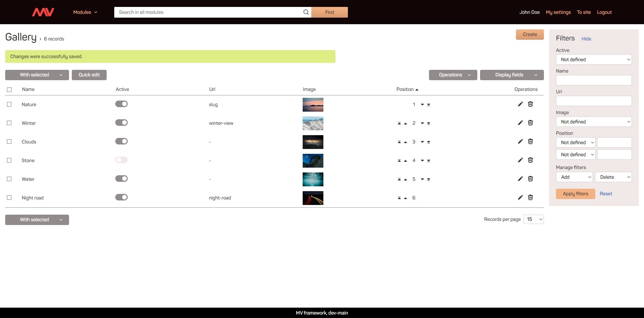
Task: Expand the Operations dropdown
Action: [x=453, y=75]
